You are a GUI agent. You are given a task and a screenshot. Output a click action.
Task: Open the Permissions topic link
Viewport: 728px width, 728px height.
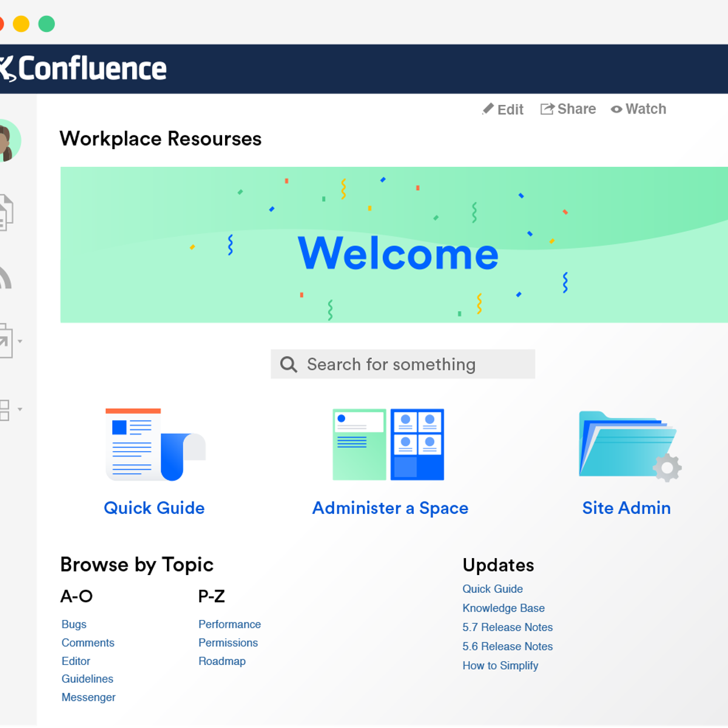click(227, 642)
